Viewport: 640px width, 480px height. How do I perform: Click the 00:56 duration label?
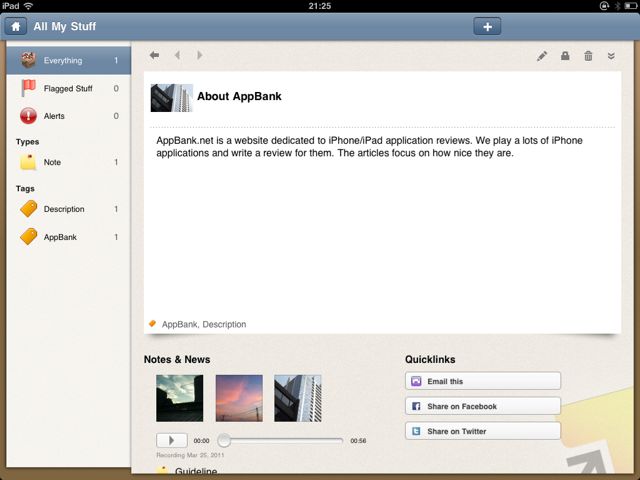[x=358, y=441]
